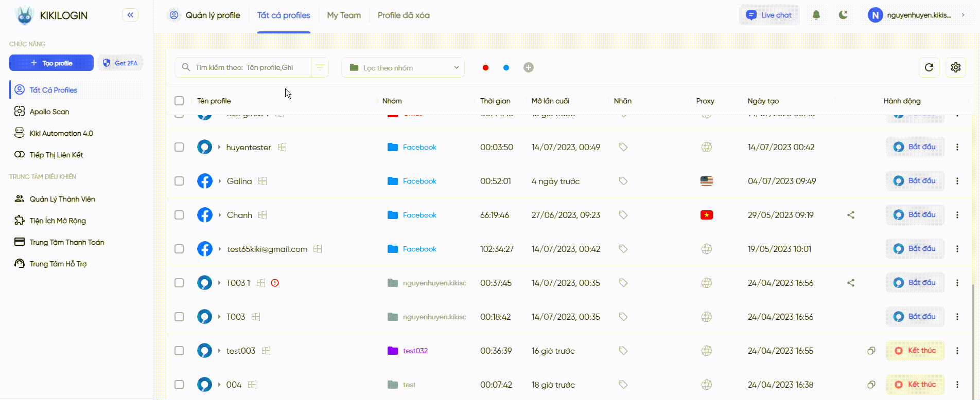The height and width of the screenshot is (400, 980).
Task: Open the search filter icon
Action: pyautogui.click(x=320, y=67)
